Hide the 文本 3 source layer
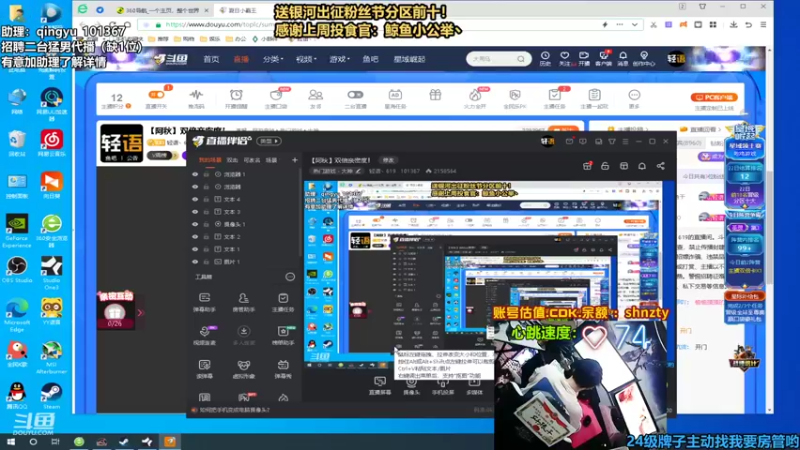The image size is (800, 450). [x=195, y=212]
